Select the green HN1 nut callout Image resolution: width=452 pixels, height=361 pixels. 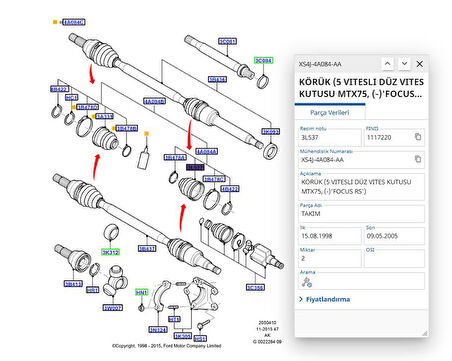coord(141,292)
